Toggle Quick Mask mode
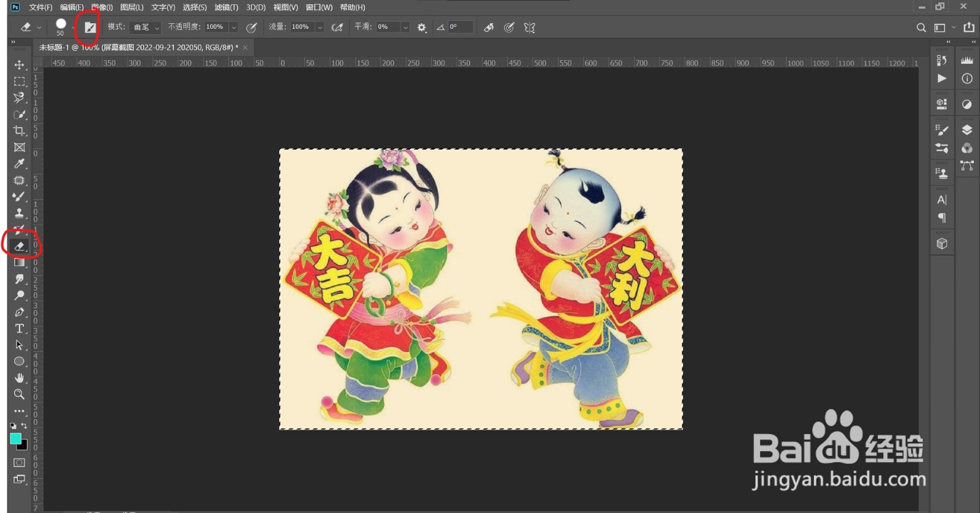The width and height of the screenshot is (980, 513). [20, 463]
